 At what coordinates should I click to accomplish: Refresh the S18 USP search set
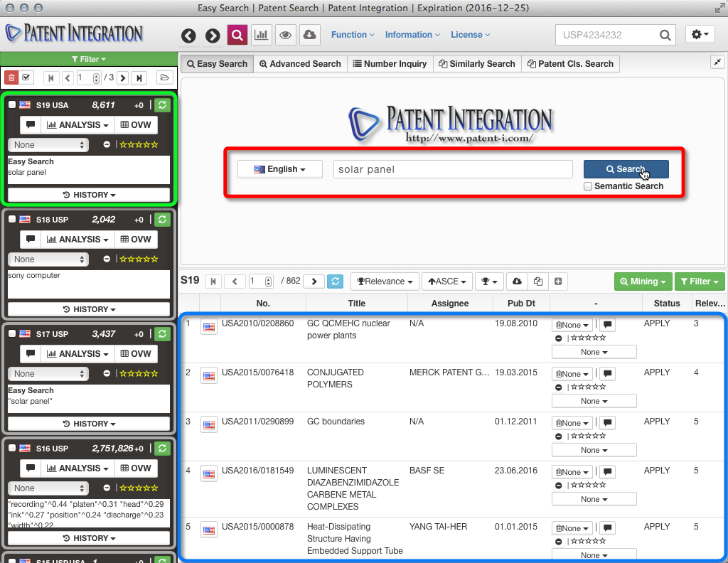(162, 220)
